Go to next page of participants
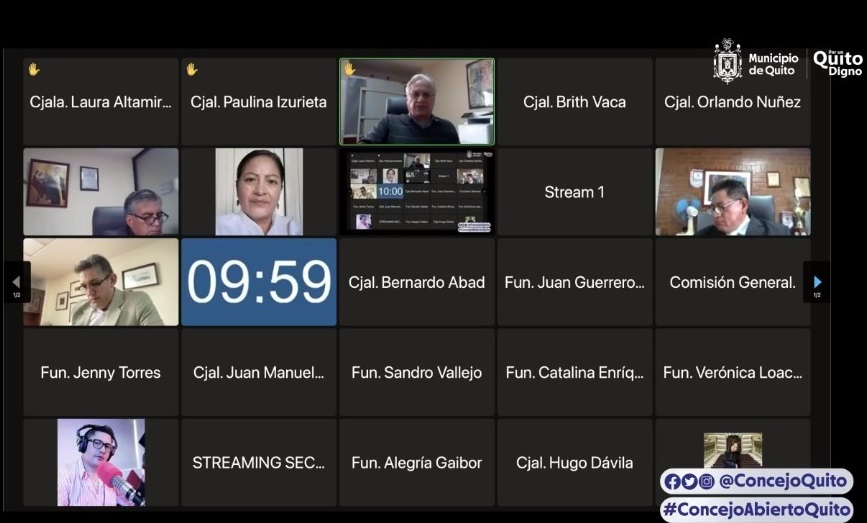 (x=817, y=282)
